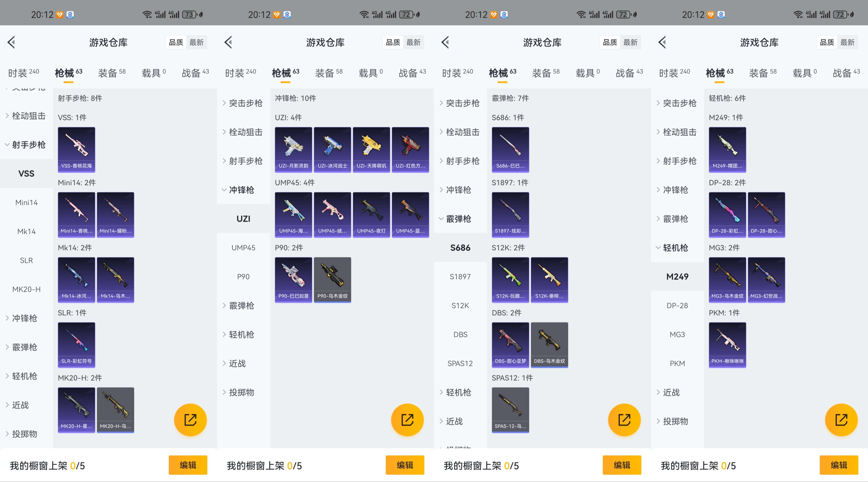This screenshot has height=482, width=868.
Task: Tap orange share button beside MK20-H skins
Action: click(x=190, y=420)
